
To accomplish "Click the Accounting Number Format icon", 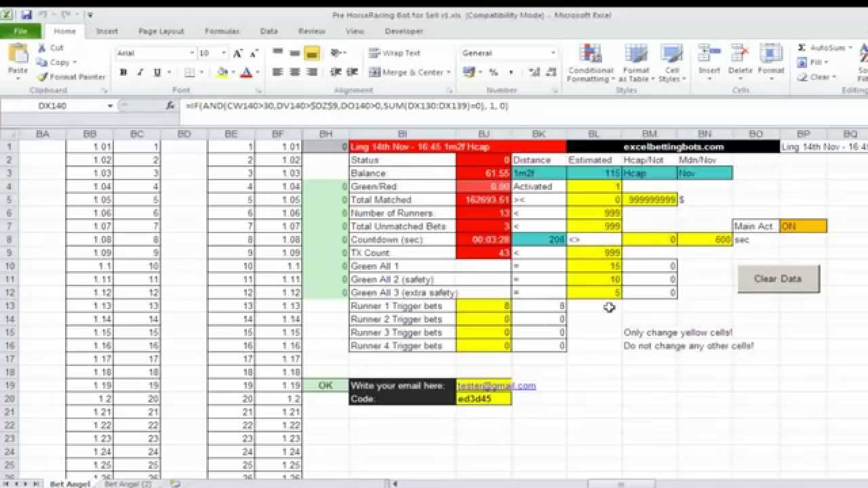I will [469, 73].
